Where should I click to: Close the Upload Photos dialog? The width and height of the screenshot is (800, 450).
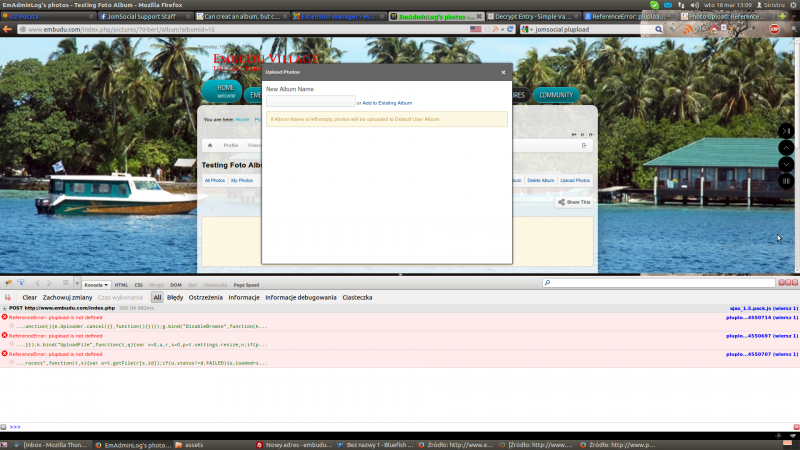[x=503, y=72]
